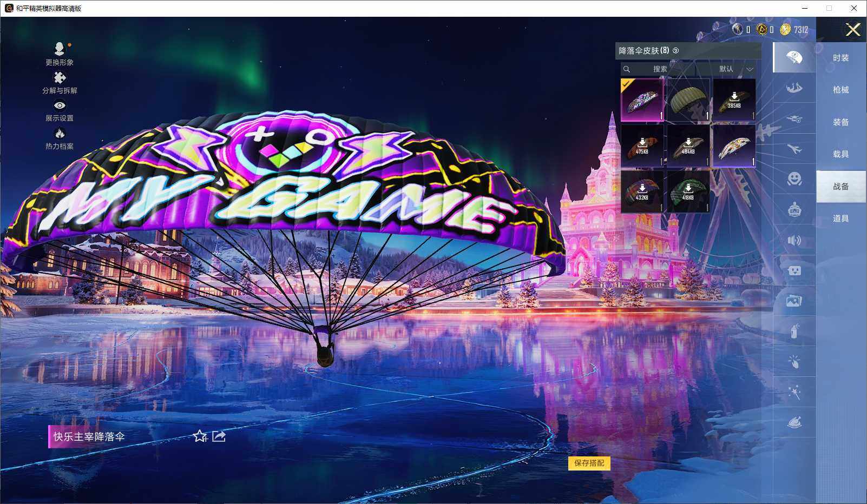
Task: Open the 更换形象 change appearance icon
Action: pyautogui.click(x=60, y=49)
